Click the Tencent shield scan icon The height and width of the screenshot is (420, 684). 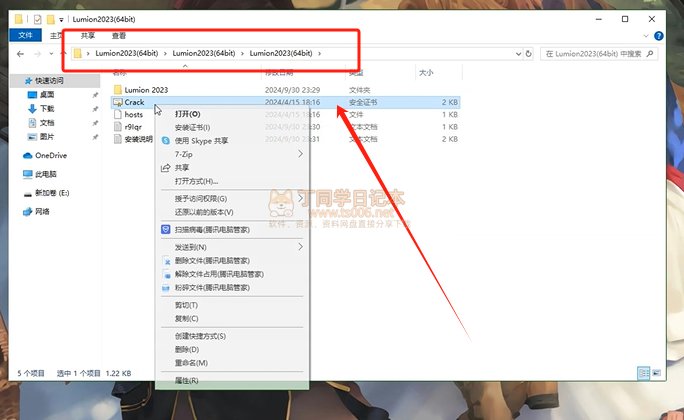(x=166, y=229)
